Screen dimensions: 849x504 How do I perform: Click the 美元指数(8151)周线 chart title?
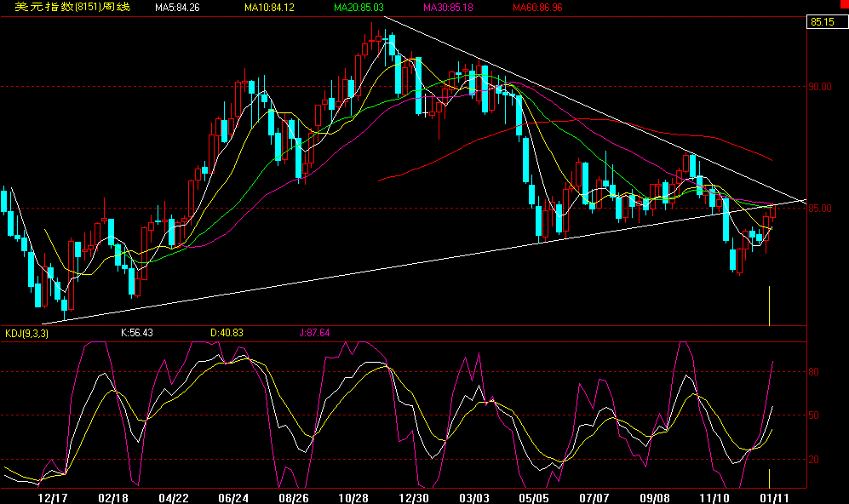(x=72, y=7)
